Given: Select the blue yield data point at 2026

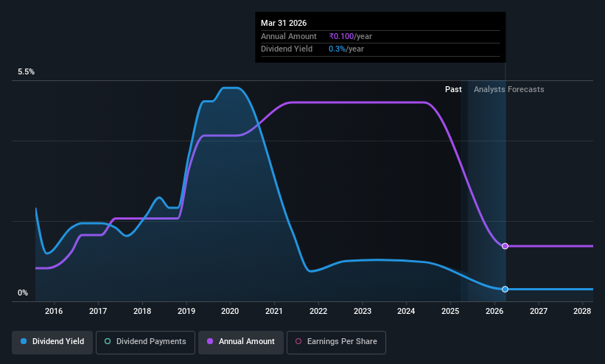Looking at the screenshot, I should tap(505, 289).
